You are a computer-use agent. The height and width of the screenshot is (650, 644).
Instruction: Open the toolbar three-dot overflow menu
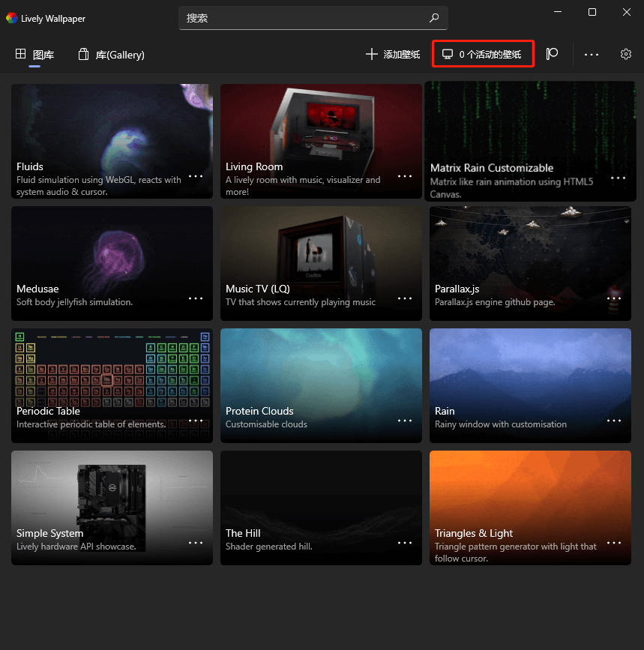pyautogui.click(x=592, y=54)
